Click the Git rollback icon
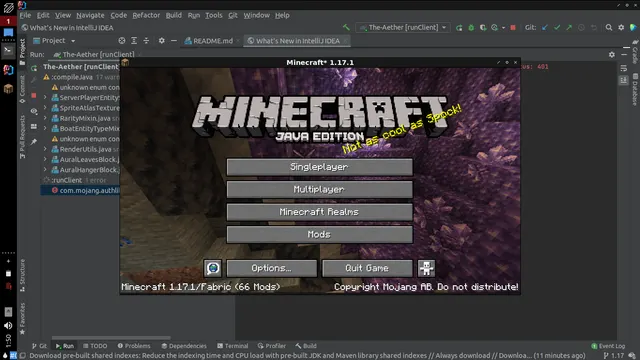This screenshot has height=360, width=640. pos(593,27)
